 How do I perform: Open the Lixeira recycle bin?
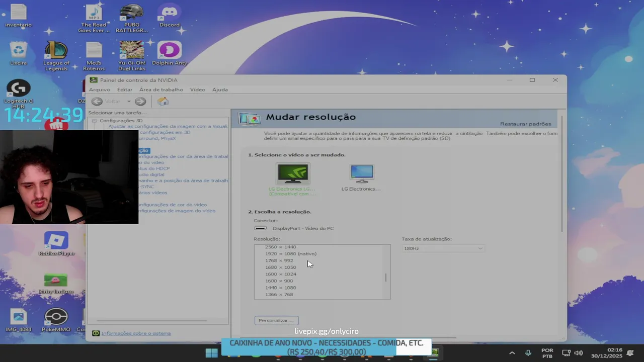[19, 54]
